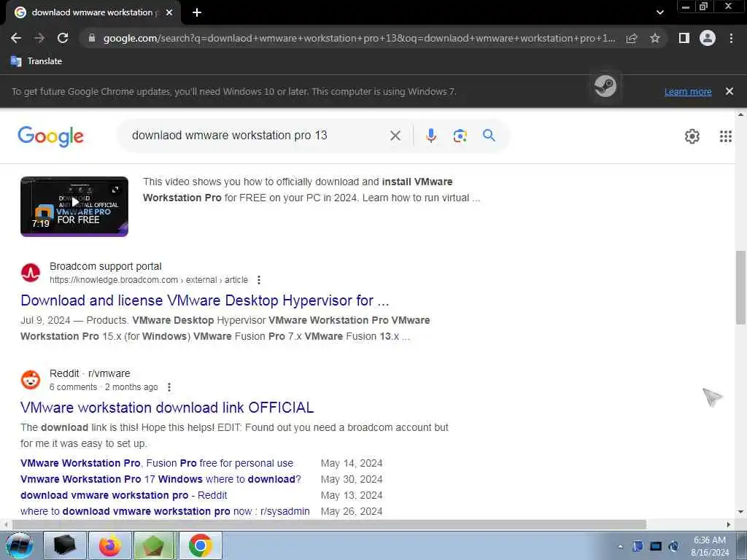The height and width of the screenshot is (560, 747).
Task: Bookmark this page with the star
Action: [x=655, y=38]
